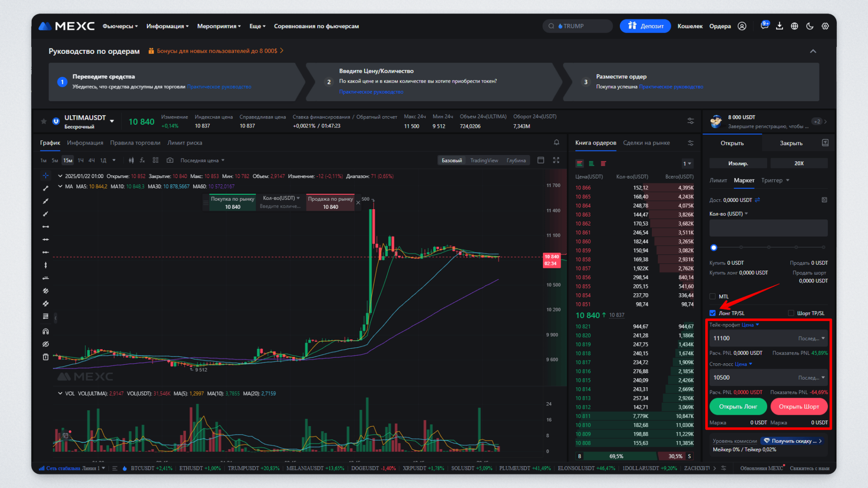
Task: Open the language globe icon
Action: coord(794,26)
